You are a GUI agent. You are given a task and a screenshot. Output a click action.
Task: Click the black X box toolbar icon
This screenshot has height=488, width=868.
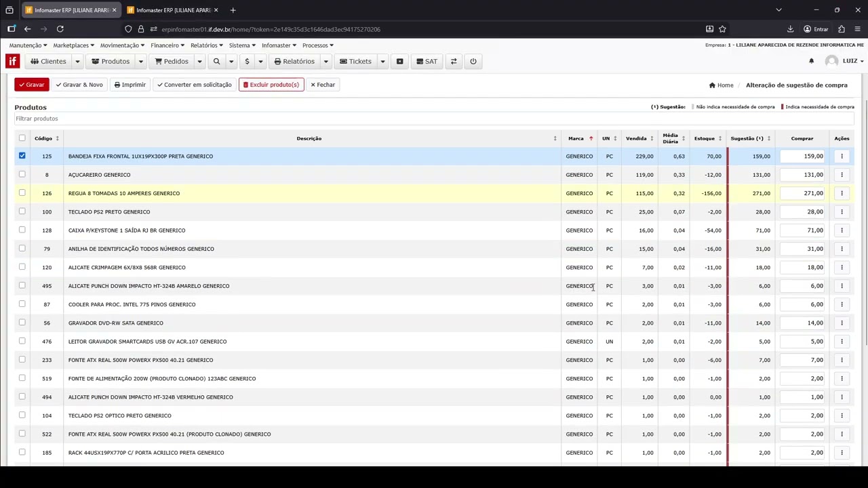400,62
